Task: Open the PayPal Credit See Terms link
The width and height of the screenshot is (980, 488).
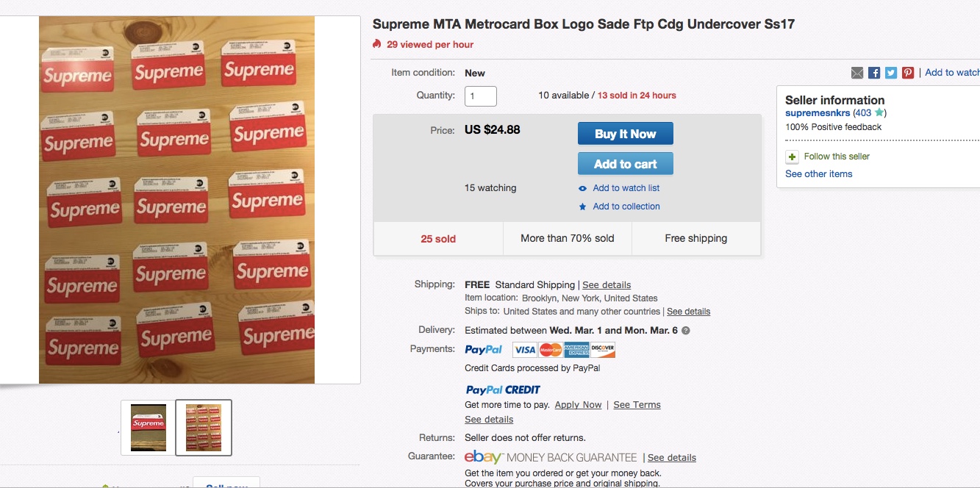Action: 637,405
